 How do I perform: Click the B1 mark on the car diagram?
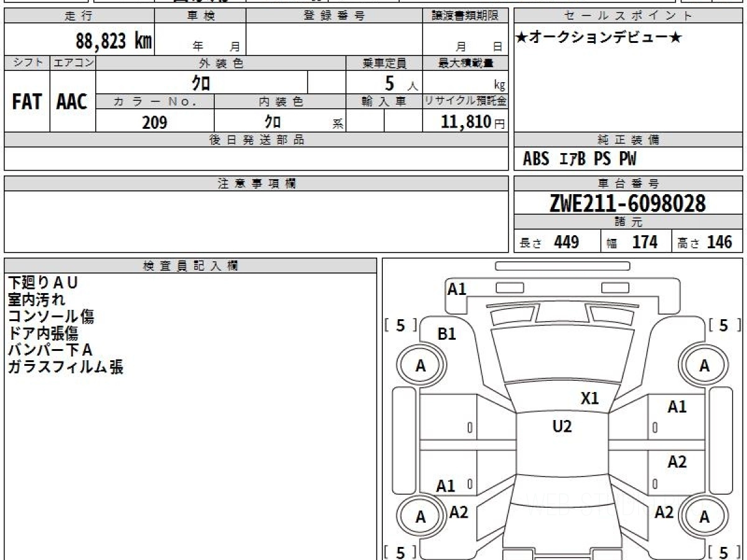(x=447, y=334)
